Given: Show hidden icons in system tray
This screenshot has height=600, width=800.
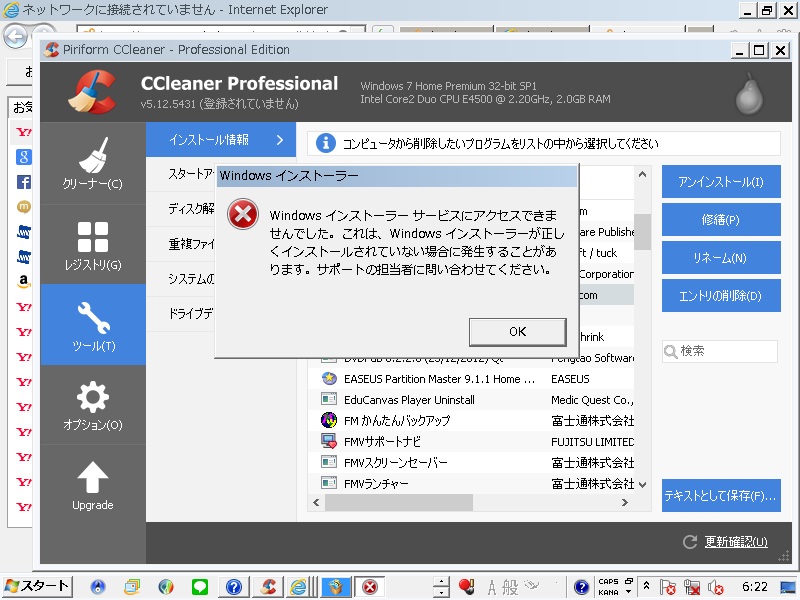Looking at the screenshot, I should tap(646, 586).
